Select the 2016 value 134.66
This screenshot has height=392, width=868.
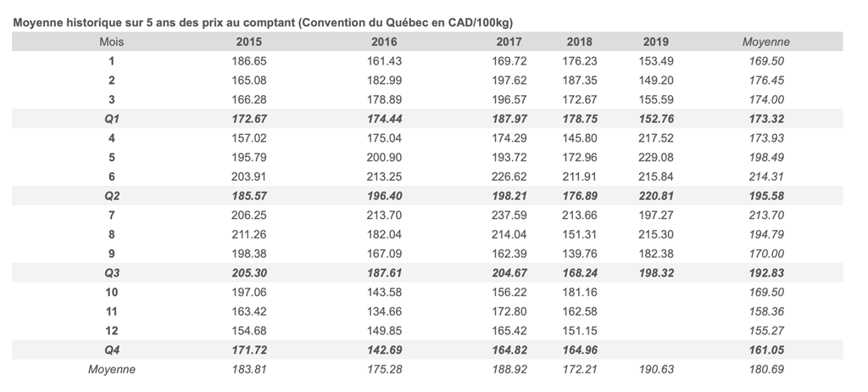[x=384, y=311]
